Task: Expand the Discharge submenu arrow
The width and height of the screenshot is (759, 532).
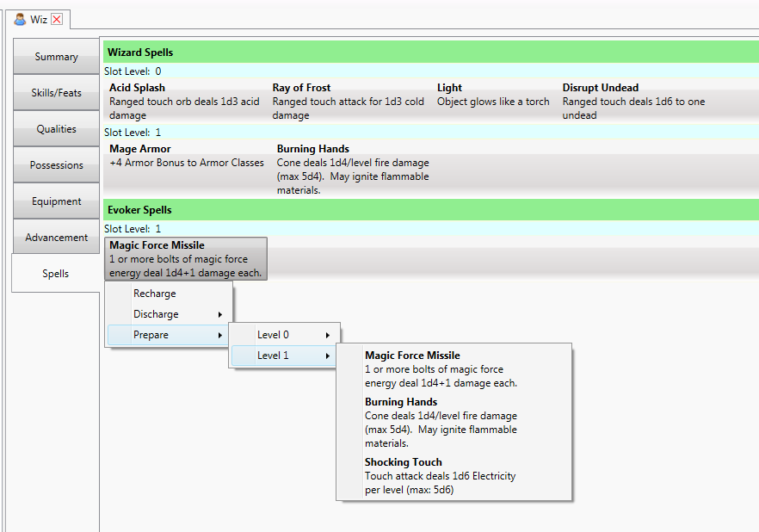Action: tap(220, 314)
